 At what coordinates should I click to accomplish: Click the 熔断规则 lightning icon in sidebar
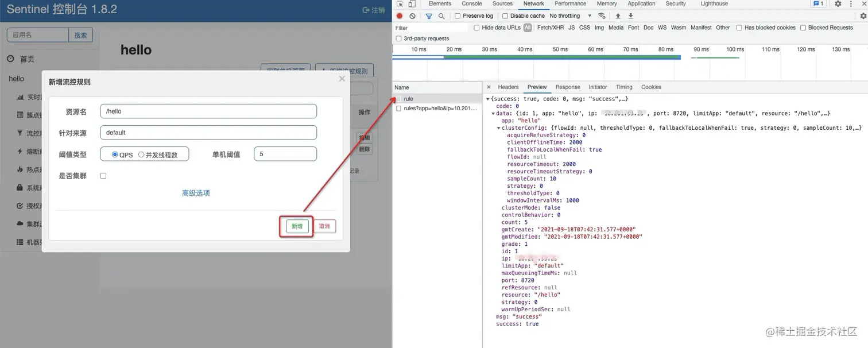tap(20, 152)
